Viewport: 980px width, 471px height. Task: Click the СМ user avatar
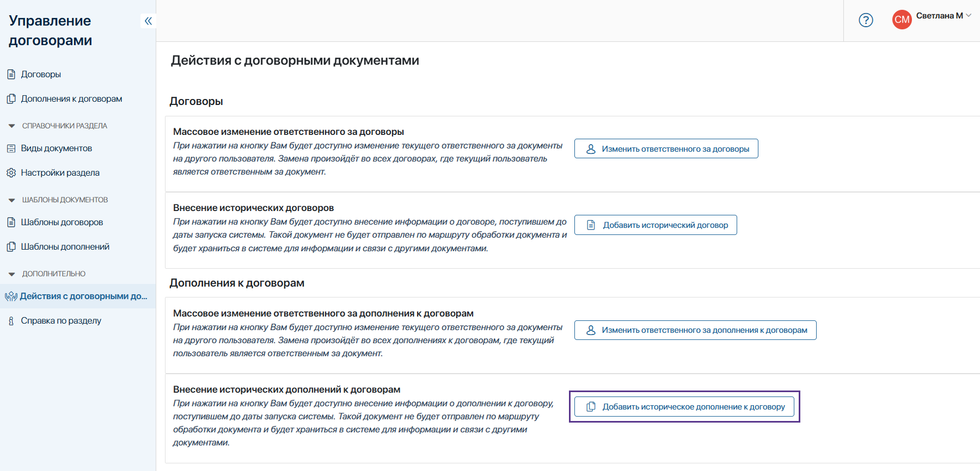click(x=902, y=20)
